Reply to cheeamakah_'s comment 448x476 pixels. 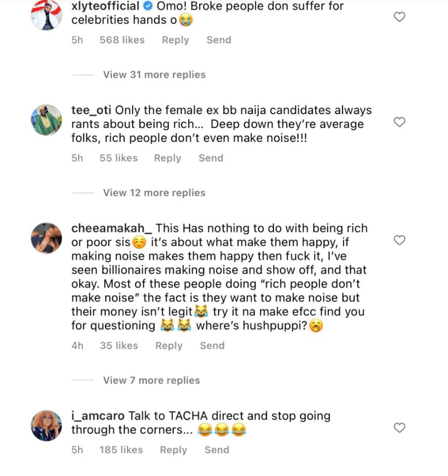tap(168, 346)
